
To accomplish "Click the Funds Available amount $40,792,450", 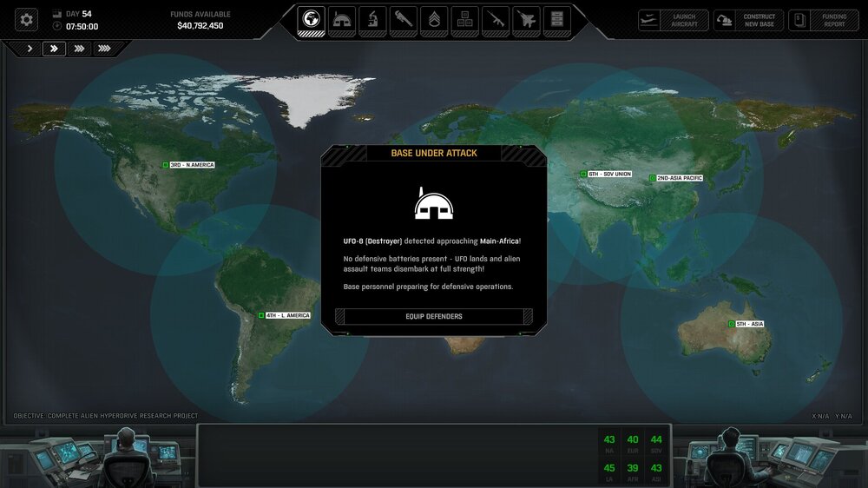I will point(201,25).
